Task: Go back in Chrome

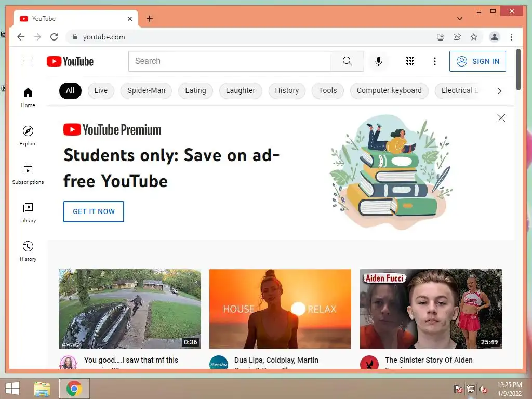Action: [x=21, y=37]
